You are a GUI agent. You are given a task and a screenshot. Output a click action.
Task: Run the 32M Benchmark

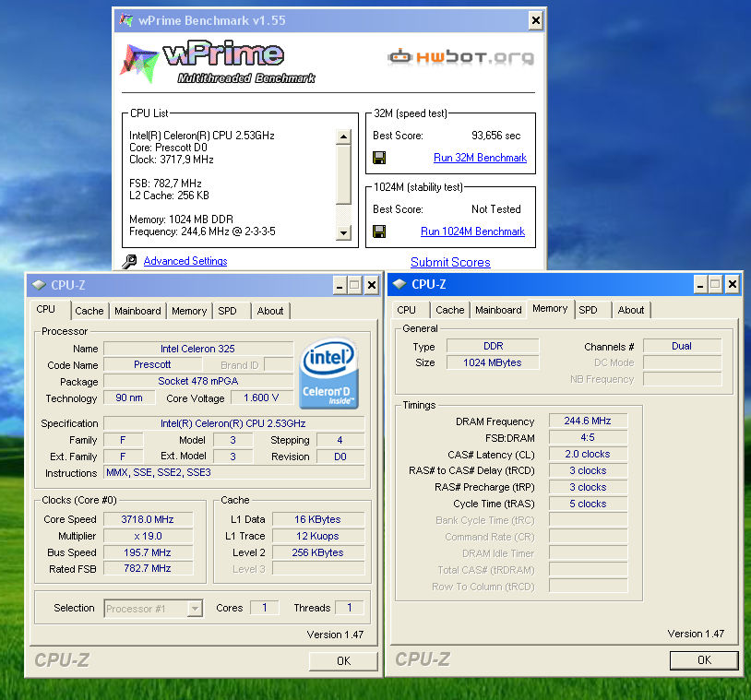[480, 158]
